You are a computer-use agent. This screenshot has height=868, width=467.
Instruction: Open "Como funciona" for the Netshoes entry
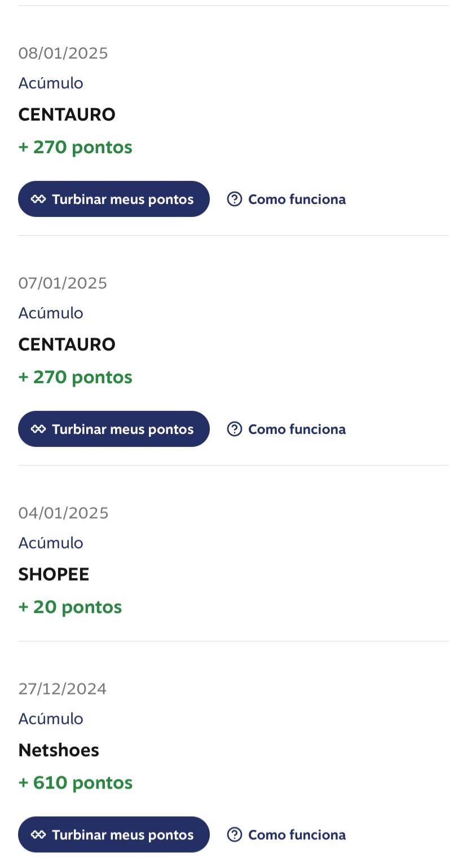click(297, 835)
